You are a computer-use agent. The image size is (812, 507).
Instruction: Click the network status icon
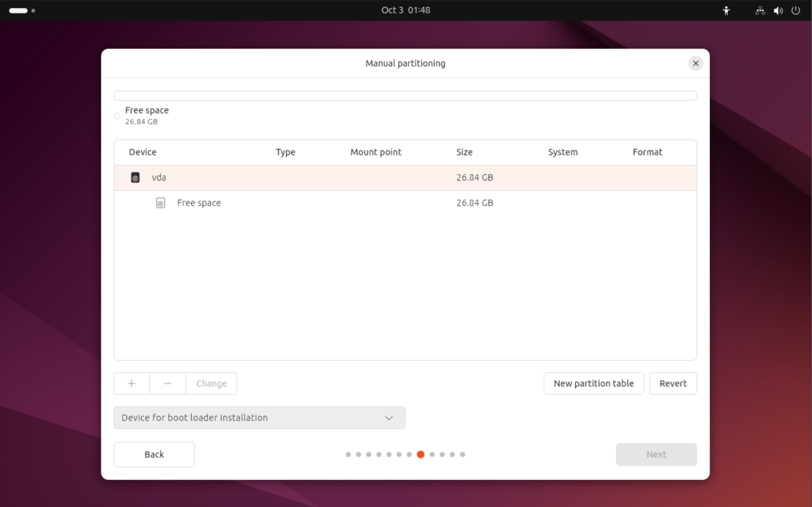point(760,11)
